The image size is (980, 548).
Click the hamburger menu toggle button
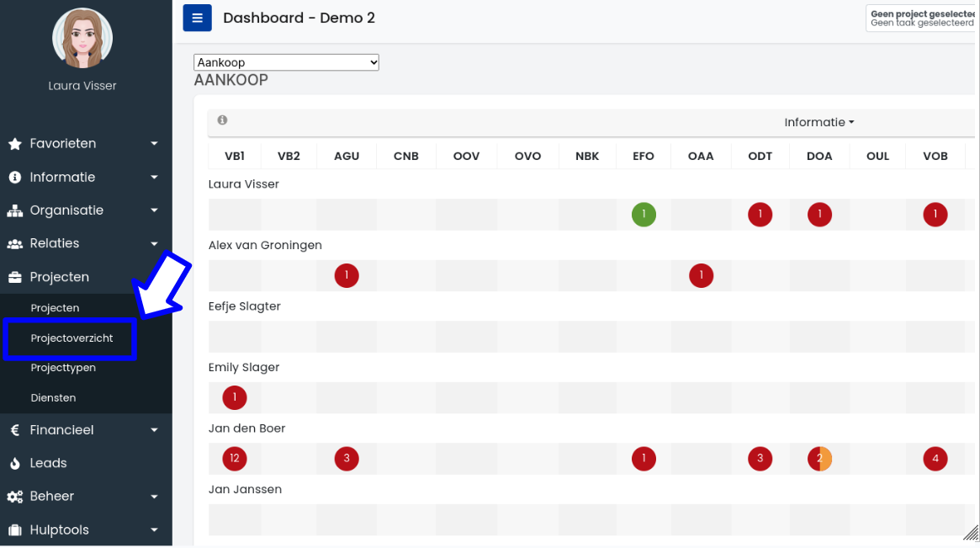click(197, 18)
